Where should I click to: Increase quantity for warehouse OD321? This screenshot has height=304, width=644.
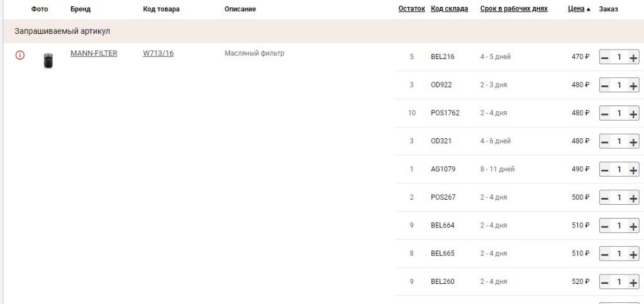point(633,142)
